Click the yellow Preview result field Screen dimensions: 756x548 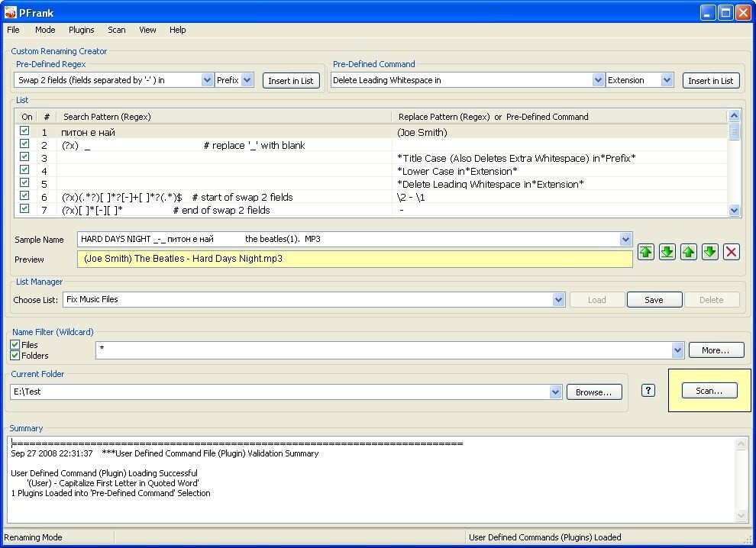355,259
